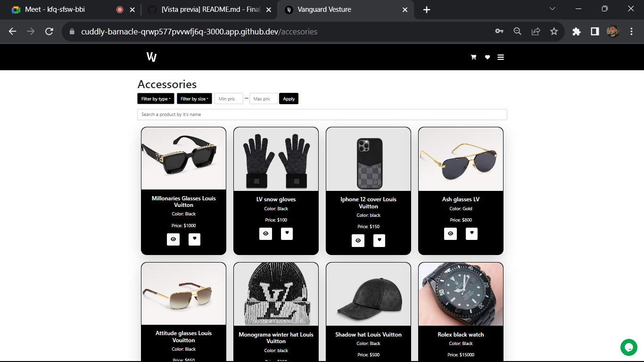Reload the current page
Image resolution: width=644 pixels, height=362 pixels.
[x=49, y=32]
